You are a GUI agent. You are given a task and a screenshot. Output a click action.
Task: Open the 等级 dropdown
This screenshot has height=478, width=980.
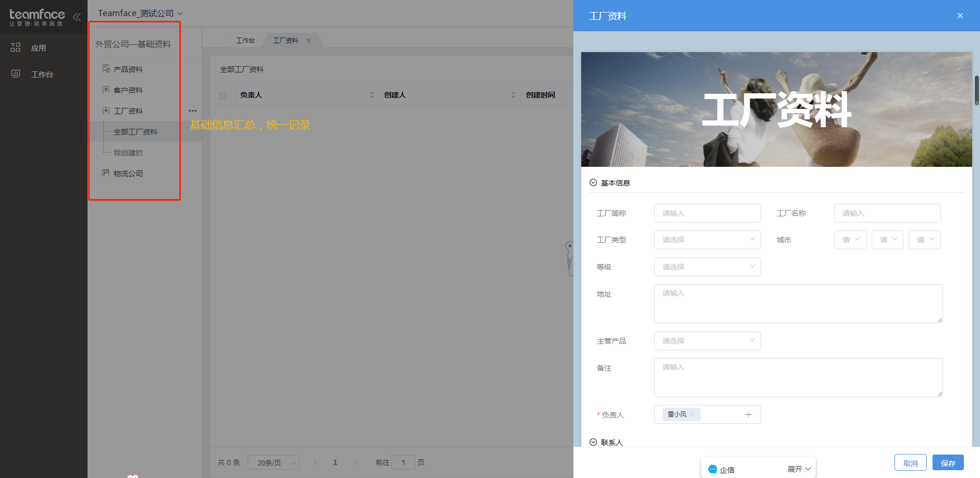707,267
